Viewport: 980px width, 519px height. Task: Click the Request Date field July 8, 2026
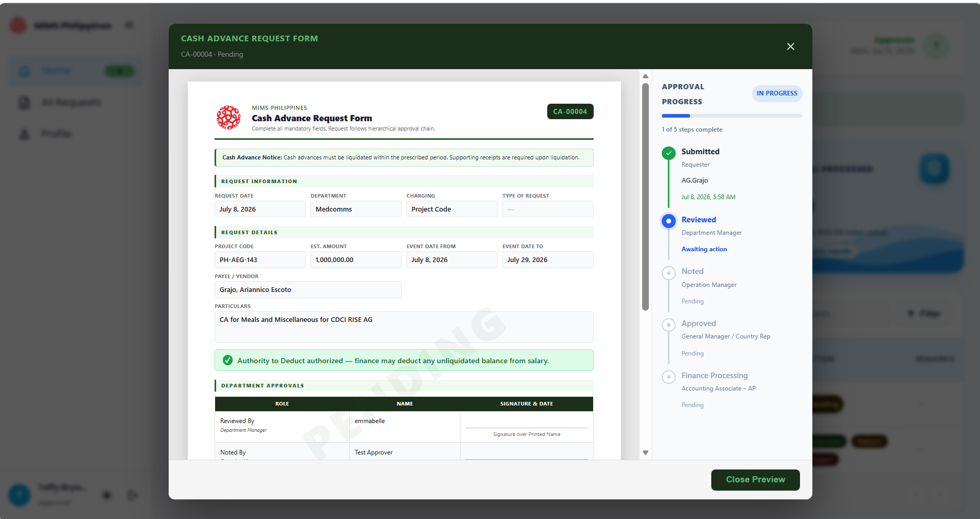260,209
